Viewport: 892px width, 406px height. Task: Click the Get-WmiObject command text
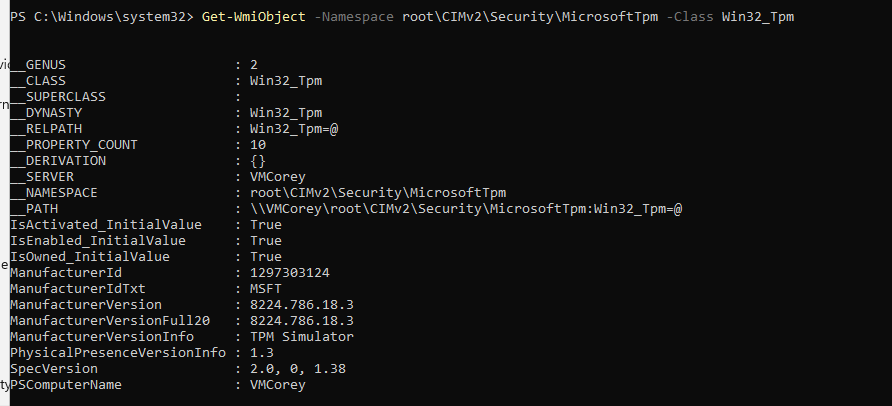(254, 17)
